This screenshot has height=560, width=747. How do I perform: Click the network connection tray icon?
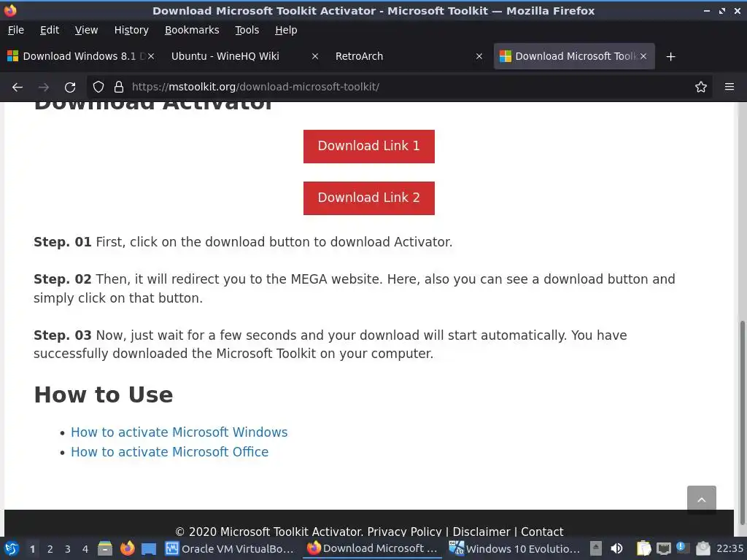[x=663, y=548]
